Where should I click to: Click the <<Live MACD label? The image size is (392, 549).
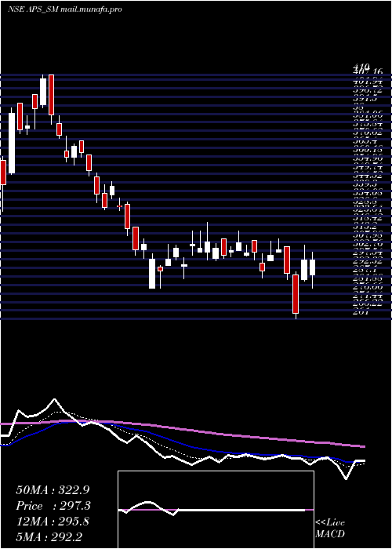(x=330, y=529)
